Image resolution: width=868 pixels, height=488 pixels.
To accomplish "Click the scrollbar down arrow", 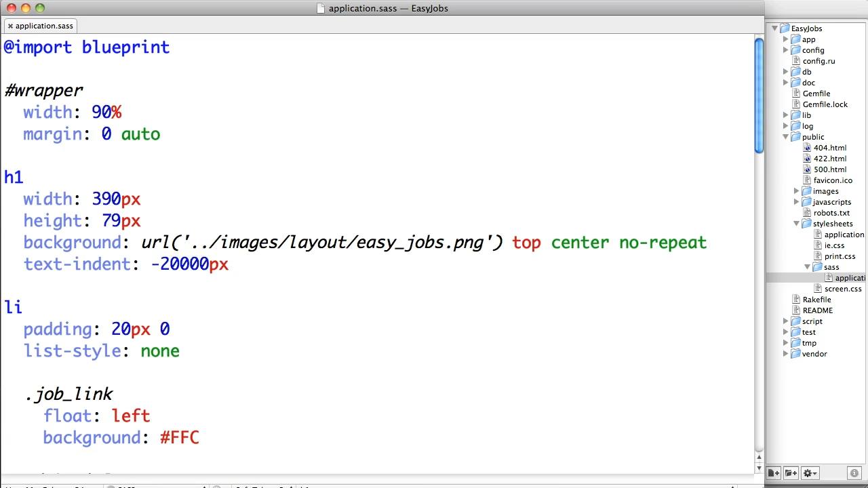I will (x=759, y=468).
